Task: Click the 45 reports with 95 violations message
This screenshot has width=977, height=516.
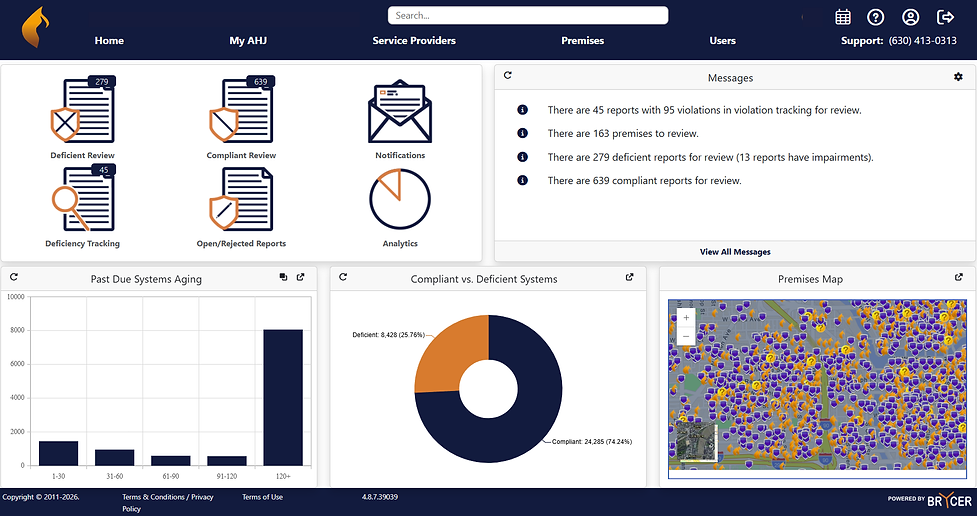Action: coord(705,110)
